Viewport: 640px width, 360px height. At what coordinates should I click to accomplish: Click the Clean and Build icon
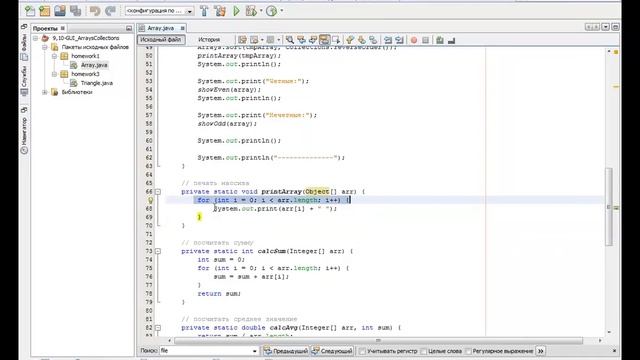pyautogui.click(x=220, y=11)
